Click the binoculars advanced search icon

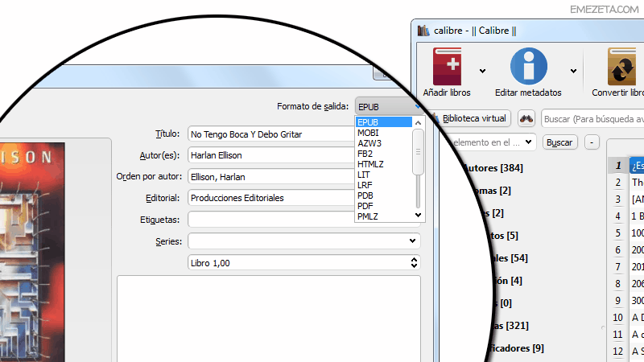(x=526, y=118)
